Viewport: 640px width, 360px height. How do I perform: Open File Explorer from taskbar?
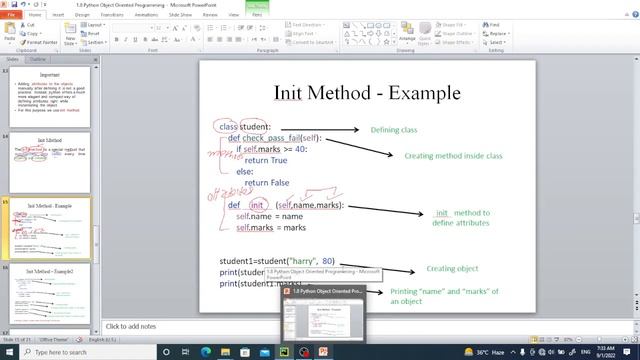[x=225, y=352]
